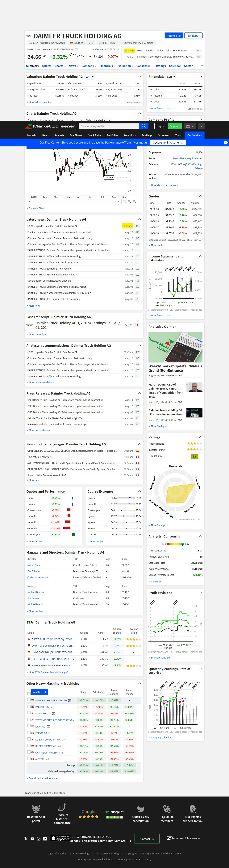
Task: Click the Log in button
Action: [x=160, y=126]
